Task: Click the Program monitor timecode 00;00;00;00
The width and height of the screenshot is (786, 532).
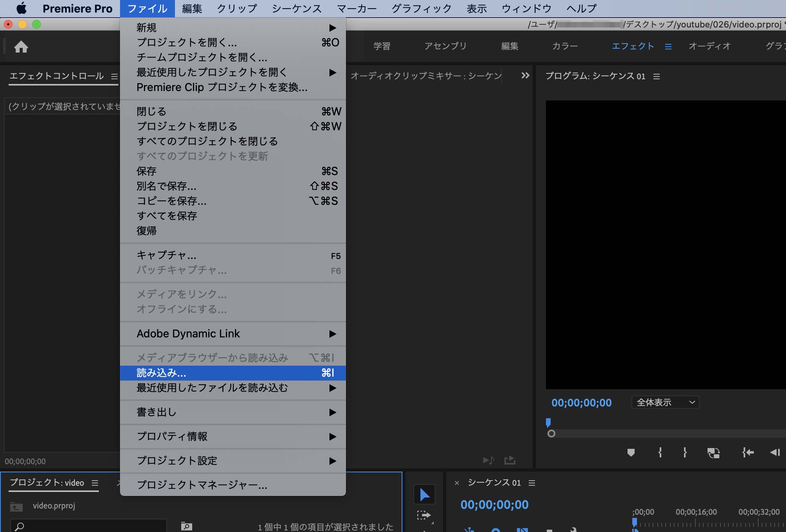Action: [x=581, y=403]
